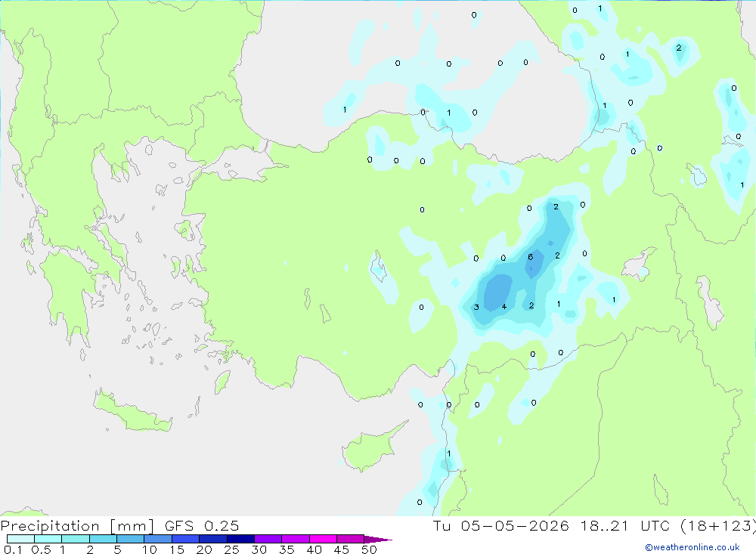The width and height of the screenshot is (756, 554).
Task: Click the '0.1' legend scale label
Action: coord(13,549)
